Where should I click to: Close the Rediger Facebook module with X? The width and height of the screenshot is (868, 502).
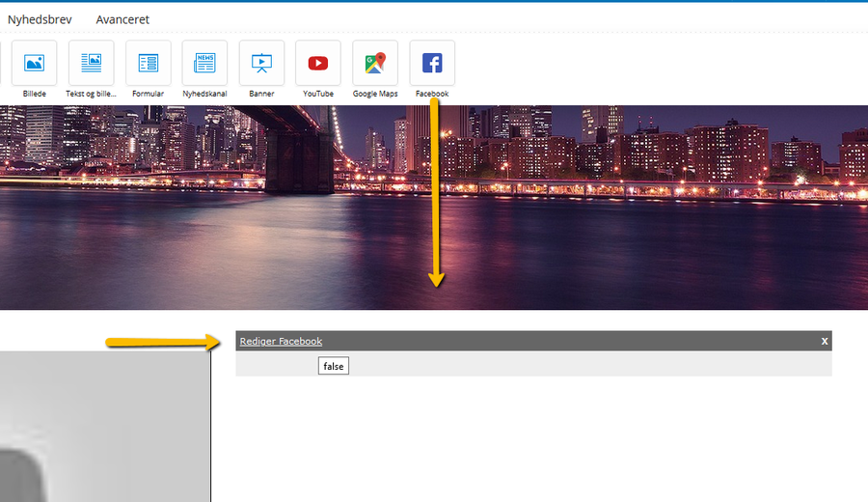[x=825, y=342]
